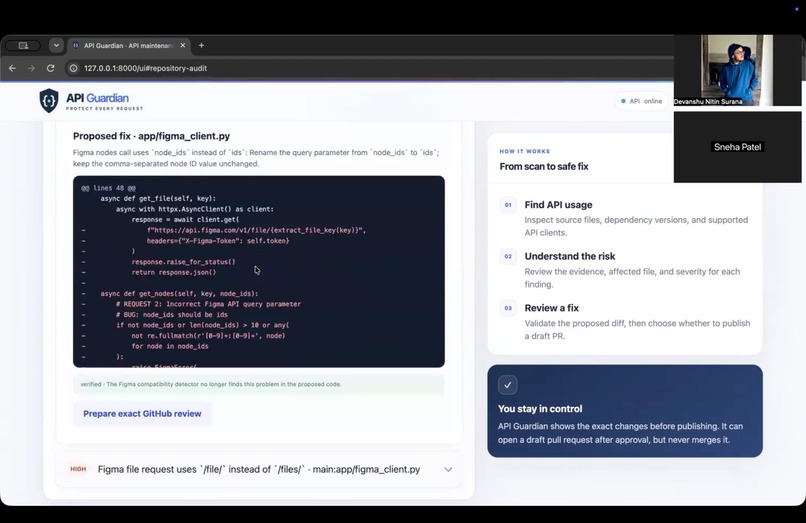Click 'You stay in control' heading
Image resolution: width=806 pixels, height=523 pixels.
pyautogui.click(x=540, y=409)
